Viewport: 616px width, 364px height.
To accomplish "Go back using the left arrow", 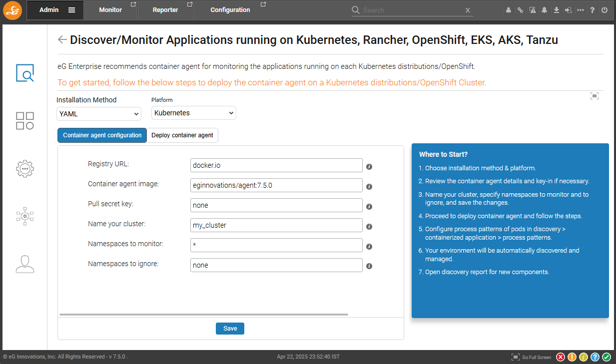I will pyautogui.click(x=62, y=40).
